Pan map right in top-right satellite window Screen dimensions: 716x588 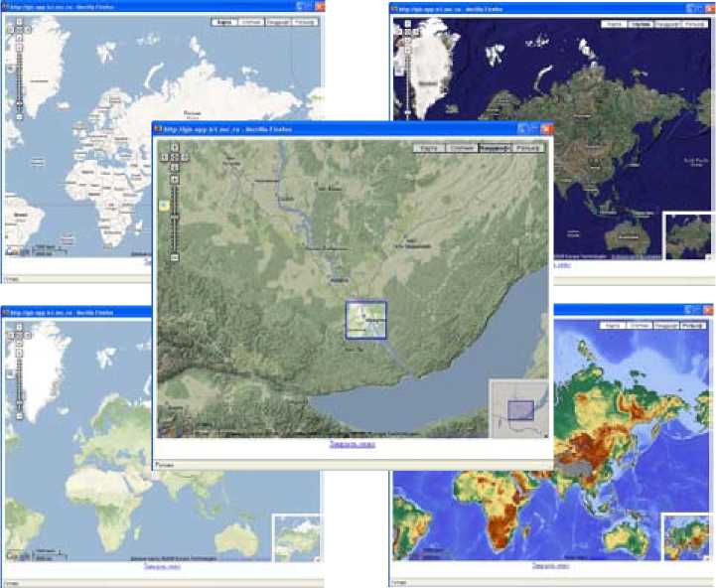416,32
